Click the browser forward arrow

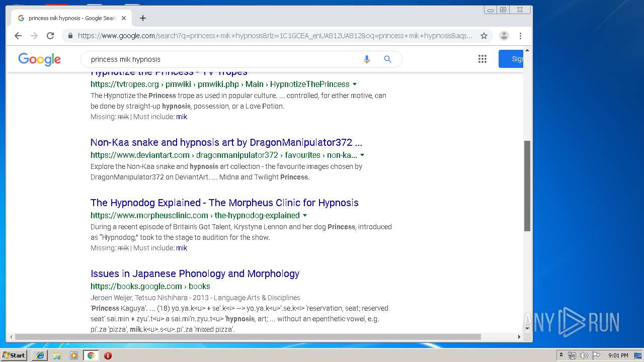[34, 36]
